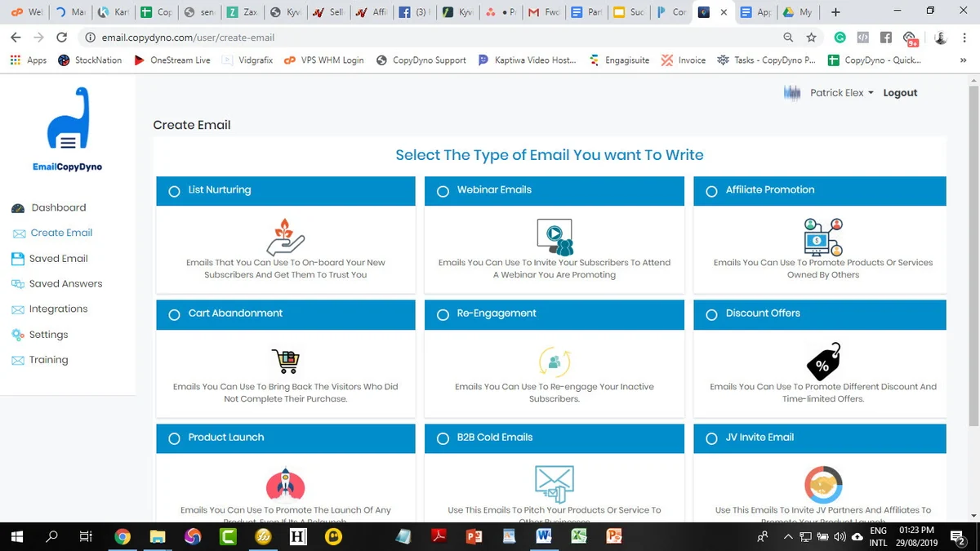The height and width of the screenshot is (551, 980).
Task: Select the Re-Engagement radio button
Action: click(x=443, y=315)
